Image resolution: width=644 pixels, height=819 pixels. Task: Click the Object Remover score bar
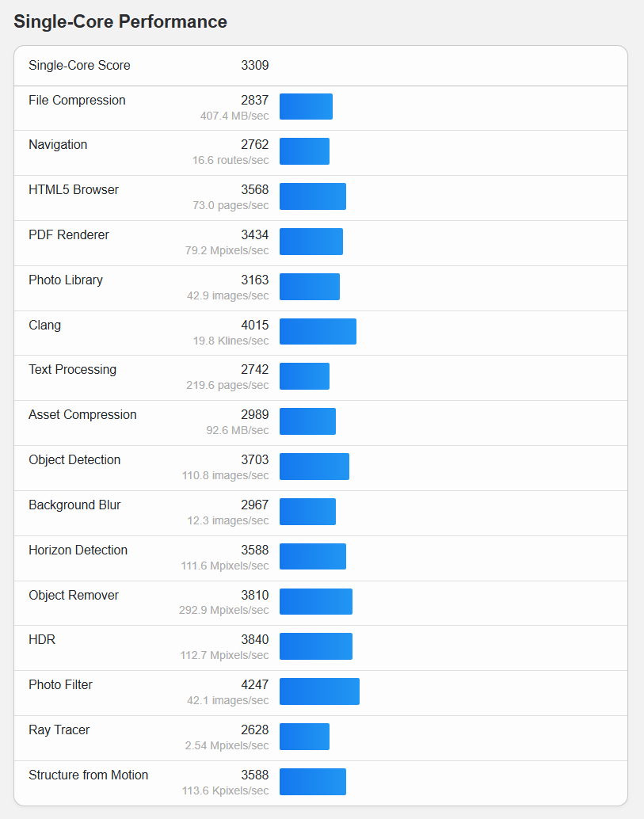(315, 602)
